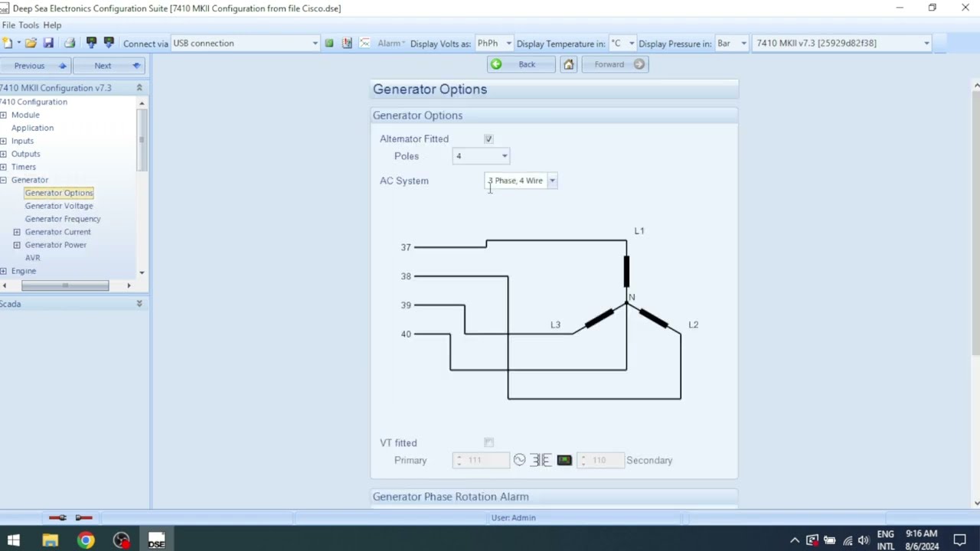980x551 pixels.
Task: Click the first connection plug status icon
Action: 57,518
